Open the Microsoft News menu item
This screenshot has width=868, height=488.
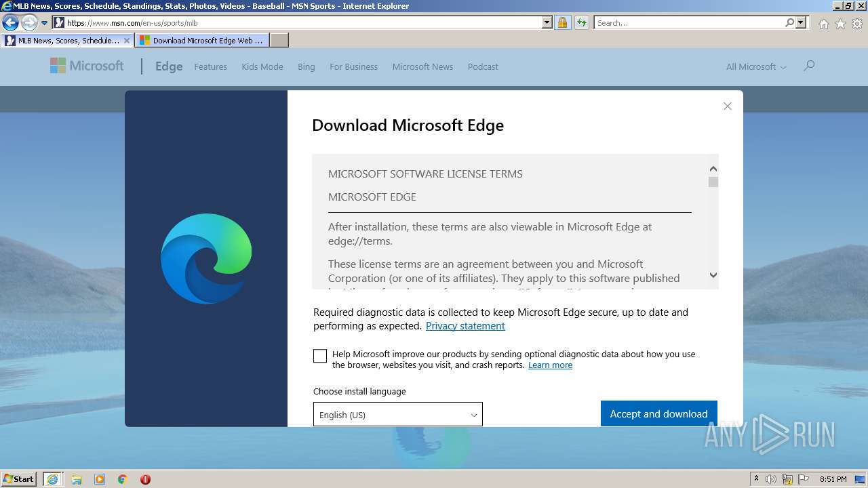(x=422, y=66)
